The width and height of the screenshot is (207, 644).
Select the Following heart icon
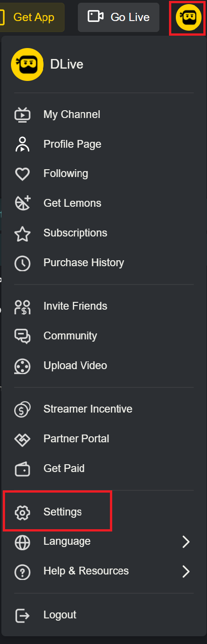coord(22,174)
